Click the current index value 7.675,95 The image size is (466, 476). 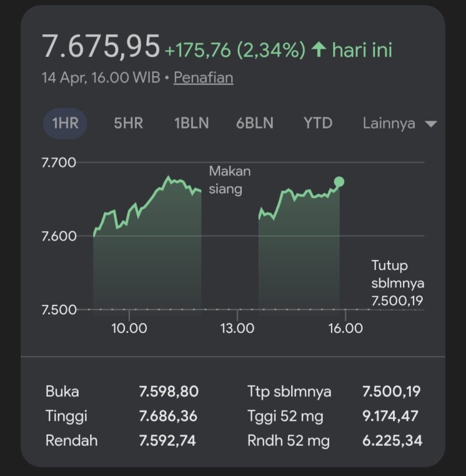pos(101,47)
